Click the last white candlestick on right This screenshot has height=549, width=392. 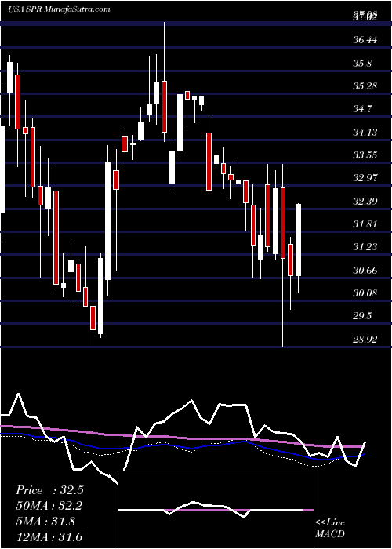click(298, 240)
